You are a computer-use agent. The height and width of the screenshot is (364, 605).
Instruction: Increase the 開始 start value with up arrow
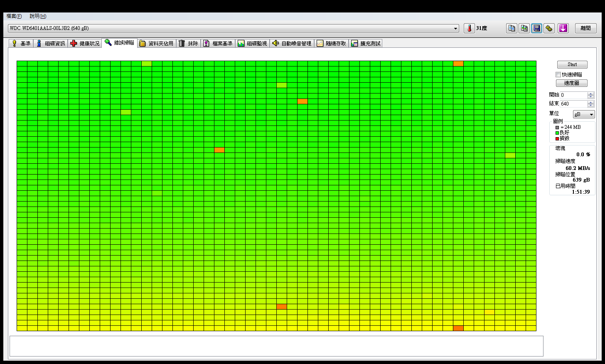pyautogui.click(x=591, y=93)
